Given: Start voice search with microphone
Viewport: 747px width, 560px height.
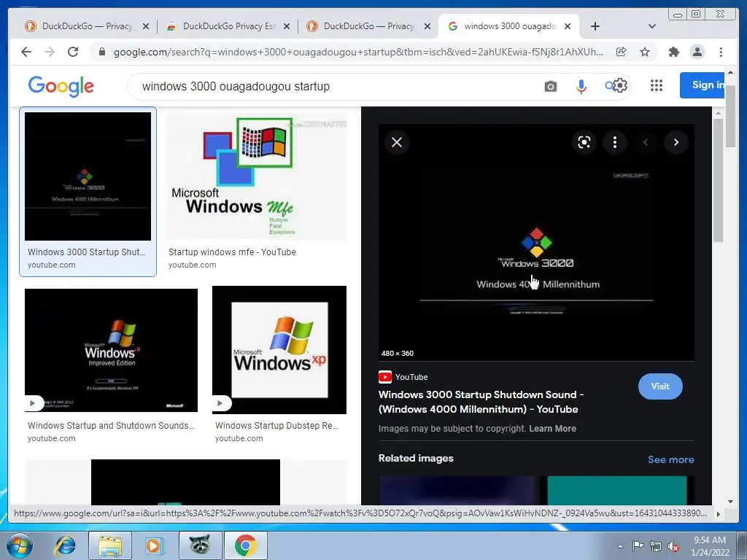Looking at the screenshot, I should click(581, 86).
